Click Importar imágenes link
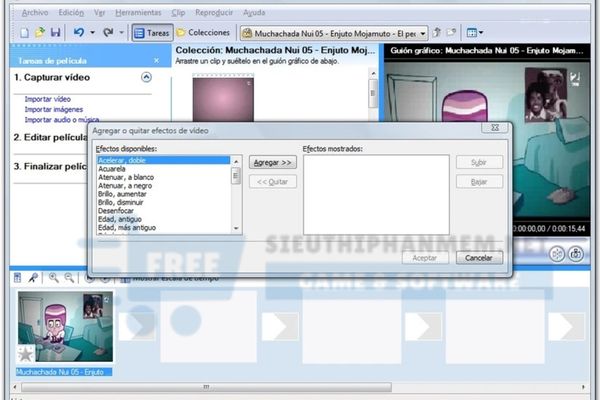The image size is (600, 400). point(54,109)
